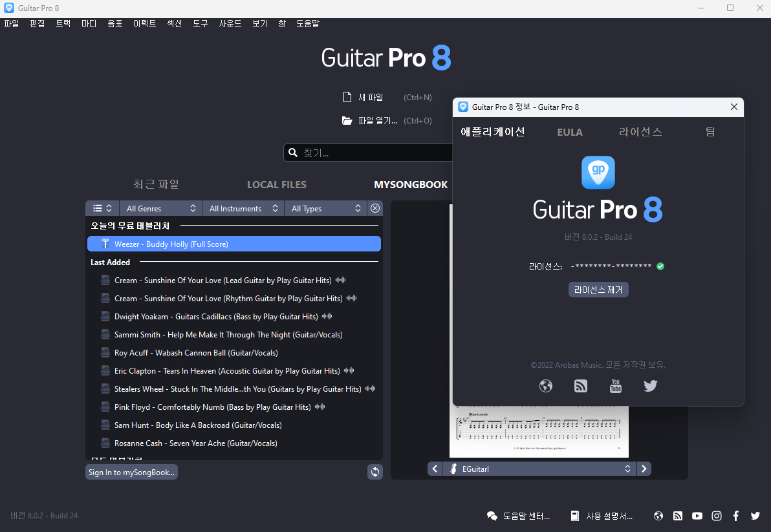Open the RSS feed icon in the About dialog
771x532 pixels.
click(581, 386)
